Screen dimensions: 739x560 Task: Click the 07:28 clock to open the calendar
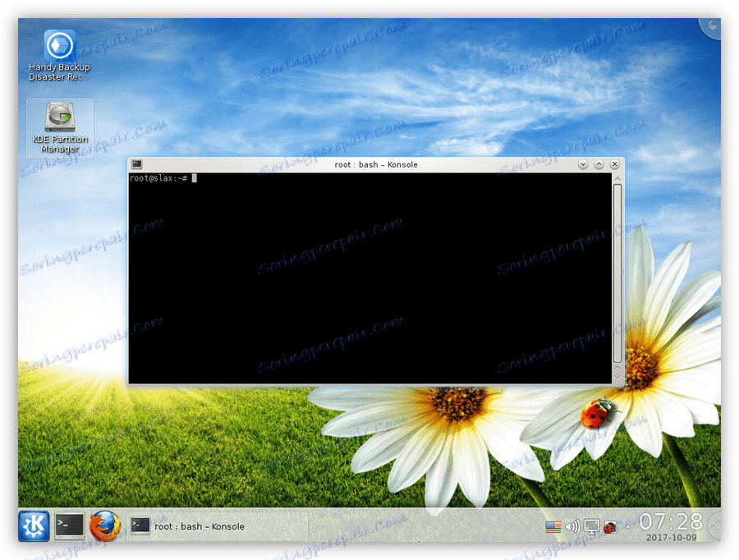coord(670,520)
